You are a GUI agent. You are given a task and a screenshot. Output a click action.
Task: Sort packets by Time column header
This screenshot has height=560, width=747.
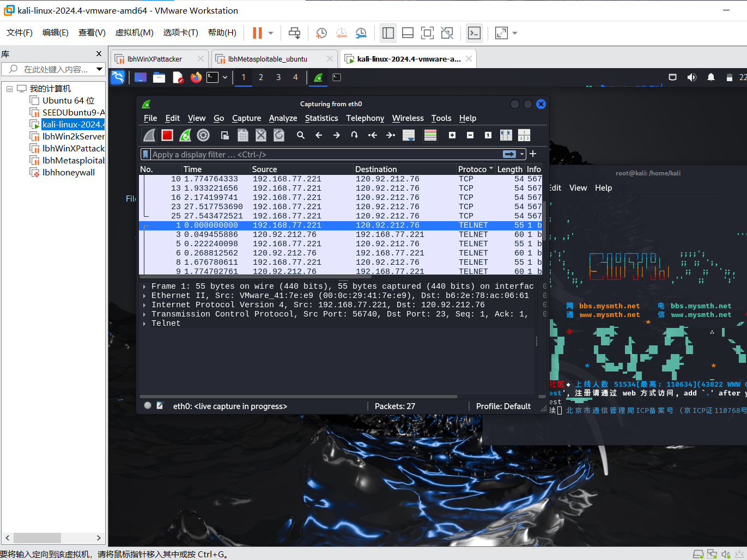(216, 169)
